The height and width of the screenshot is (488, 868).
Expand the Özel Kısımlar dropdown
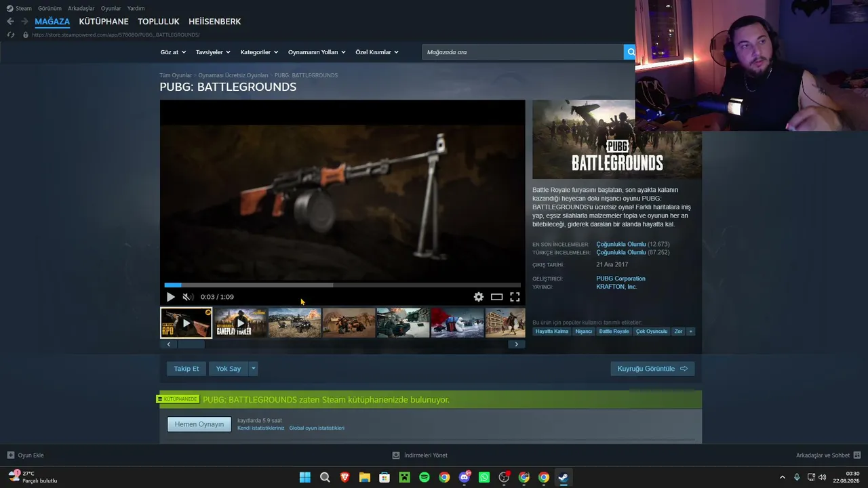tap(377, 52)
